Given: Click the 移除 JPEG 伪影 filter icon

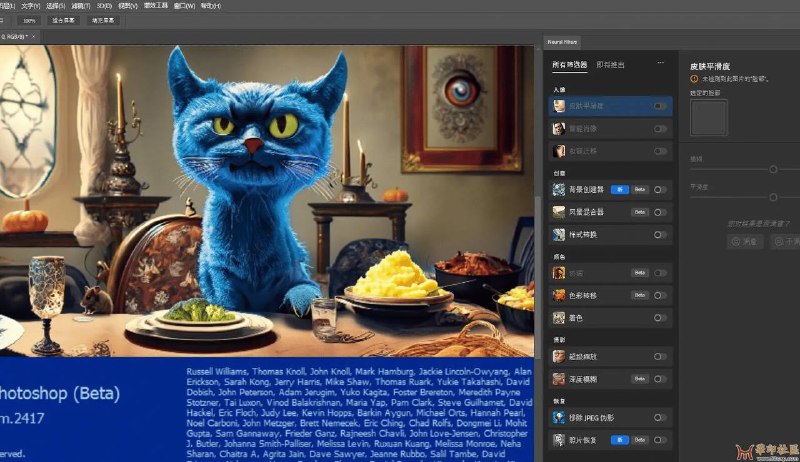Looking at the screenshot, I should tap(559, 418).
